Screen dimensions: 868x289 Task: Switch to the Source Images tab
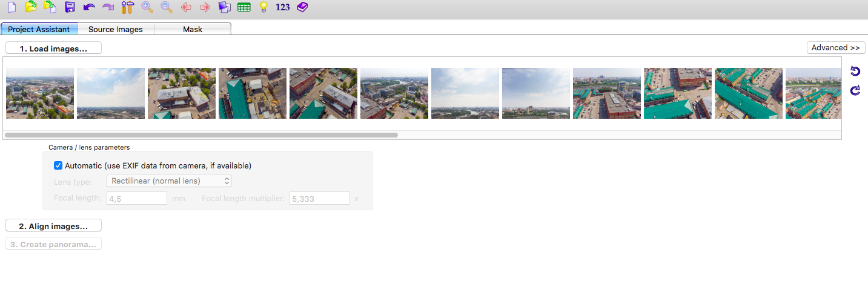tap(116, 29)
